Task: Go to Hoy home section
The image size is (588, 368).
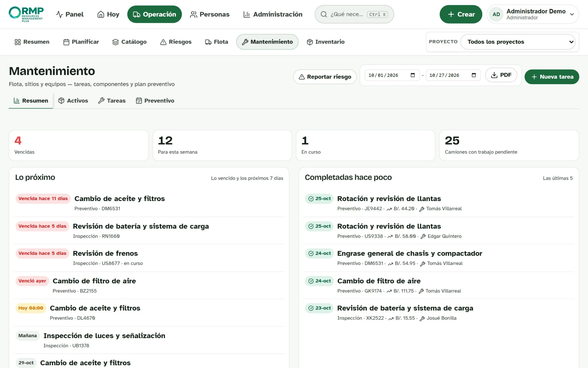Action: (108, 14)
